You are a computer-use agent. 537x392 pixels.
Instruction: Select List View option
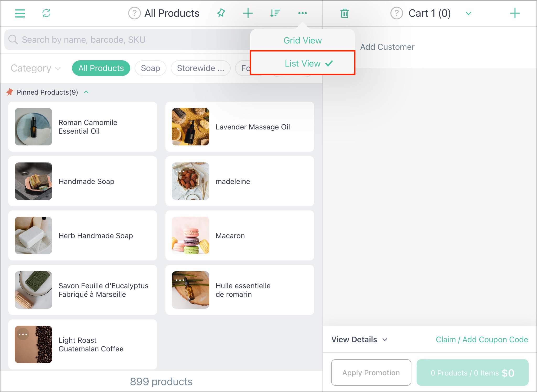303,63
